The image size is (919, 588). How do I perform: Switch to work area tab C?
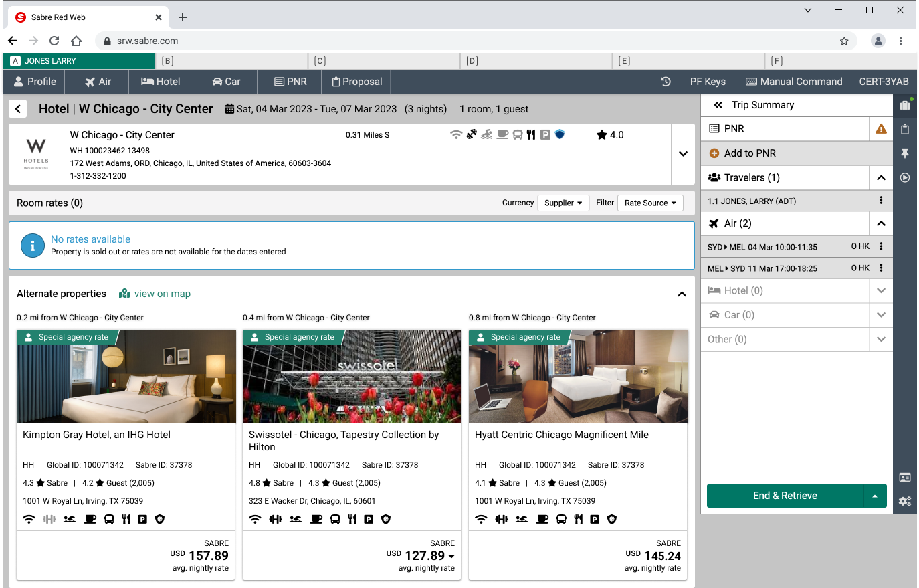coord(384,61)
